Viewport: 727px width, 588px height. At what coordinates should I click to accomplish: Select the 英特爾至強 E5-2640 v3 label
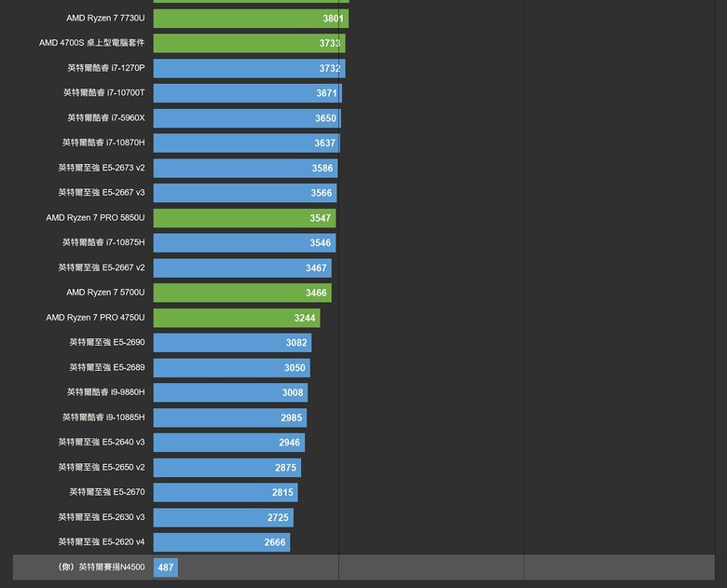tap(102, 442)
